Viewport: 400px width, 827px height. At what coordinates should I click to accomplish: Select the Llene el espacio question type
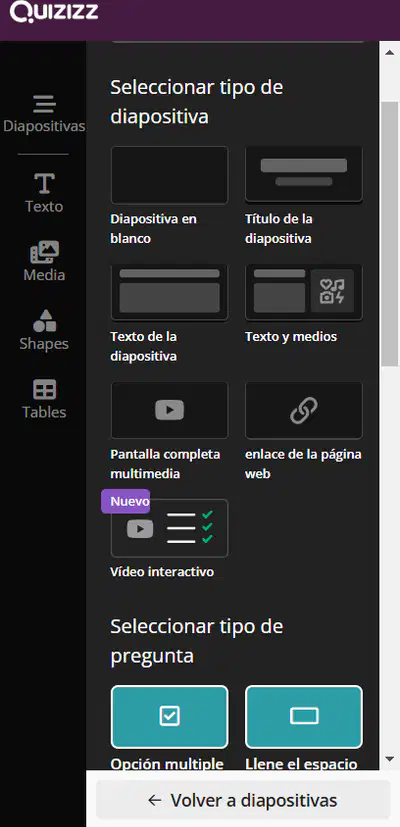[304, 717]
